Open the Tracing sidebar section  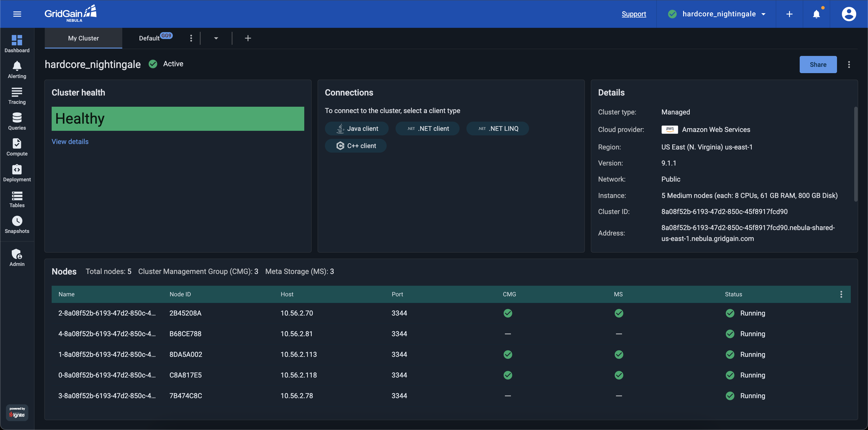[17, 96]
